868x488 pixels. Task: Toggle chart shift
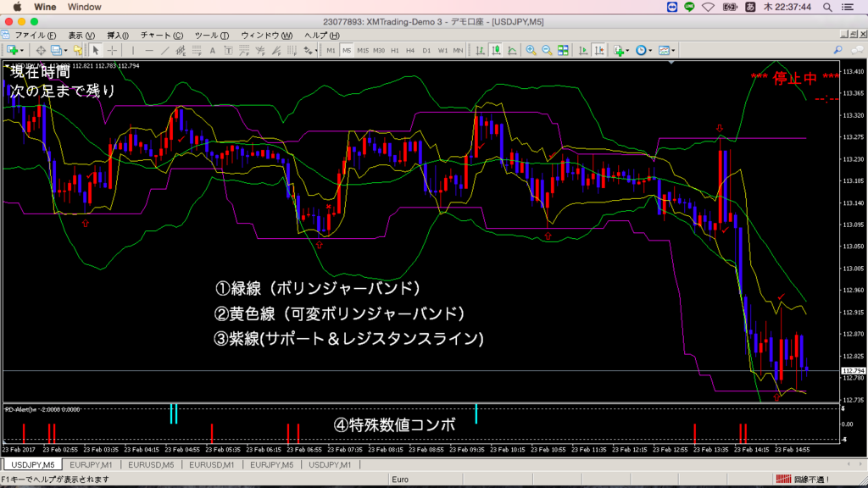coord(599,50)
